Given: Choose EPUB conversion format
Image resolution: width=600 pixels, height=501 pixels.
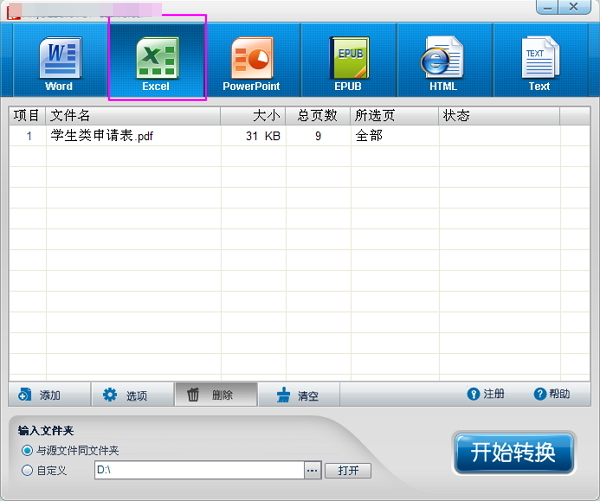Looking at the screenshot, I should [x=348, y=60].
